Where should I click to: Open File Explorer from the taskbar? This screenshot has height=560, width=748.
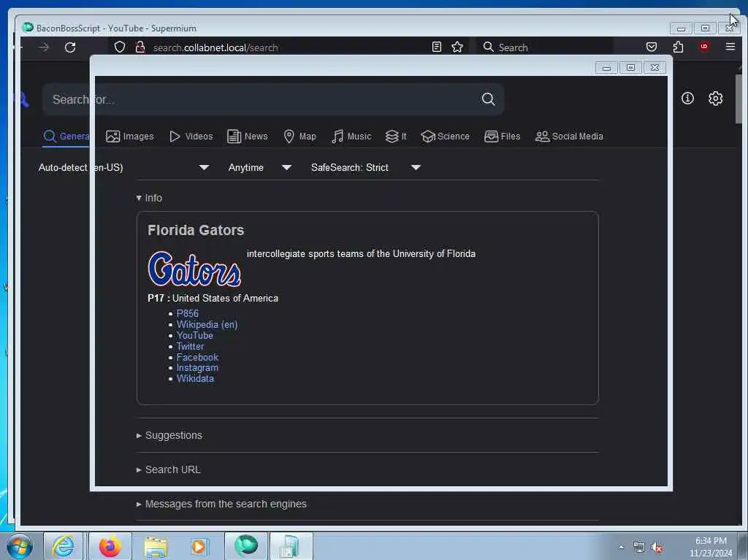156,547
